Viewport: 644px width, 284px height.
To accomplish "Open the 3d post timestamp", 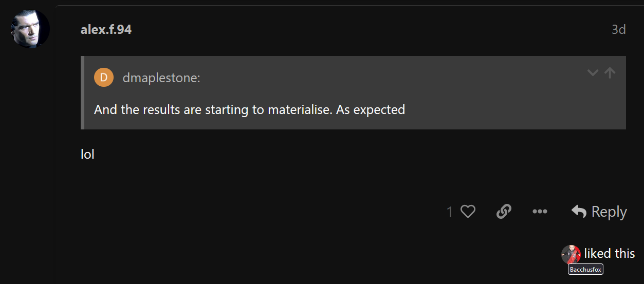I will pyautogui.click(x=618, y=30).
